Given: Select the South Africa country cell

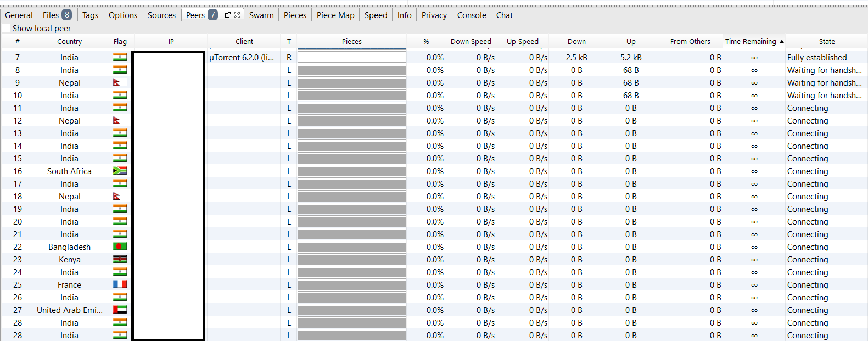Looking at the screenshot, I should [69, 171].
